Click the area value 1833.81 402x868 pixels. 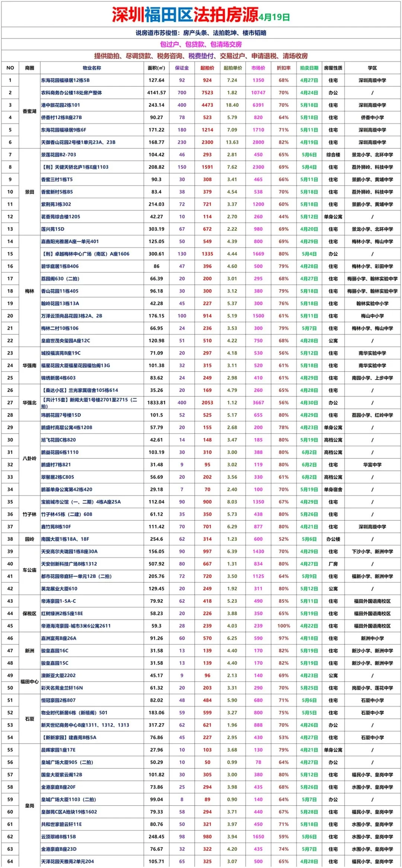(x=156, y=403)
